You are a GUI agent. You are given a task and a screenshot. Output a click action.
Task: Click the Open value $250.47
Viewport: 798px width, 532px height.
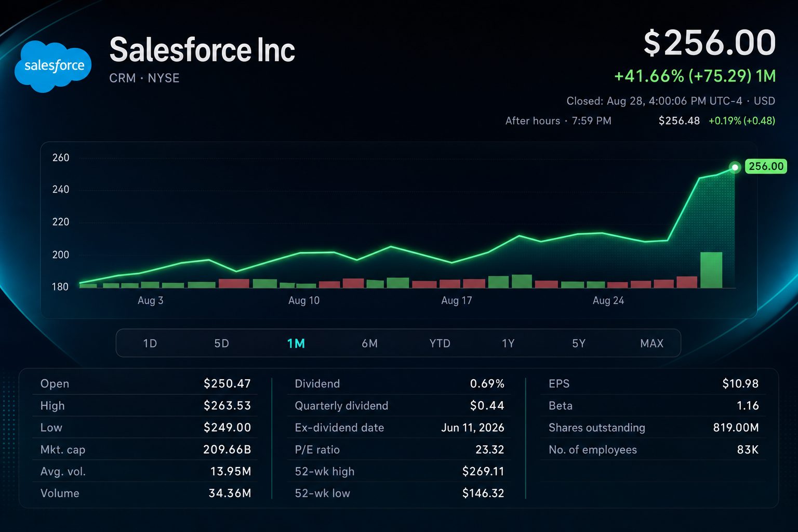point(227,384)
